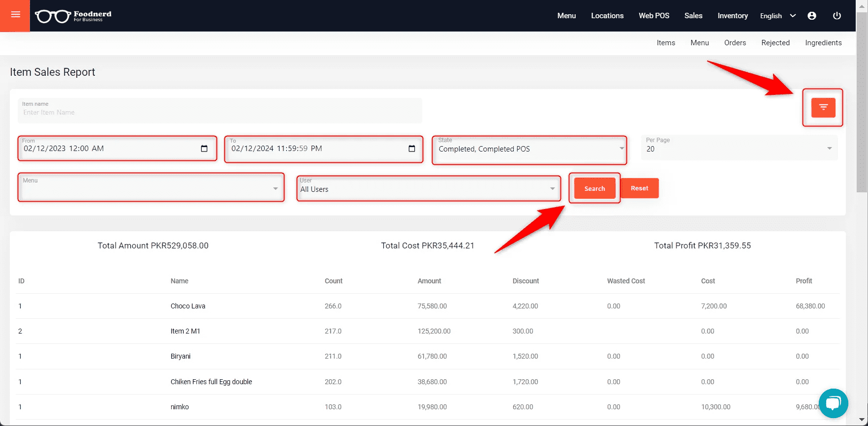
Task: Open the Per Page dropdown
Action: pos(739,148)
